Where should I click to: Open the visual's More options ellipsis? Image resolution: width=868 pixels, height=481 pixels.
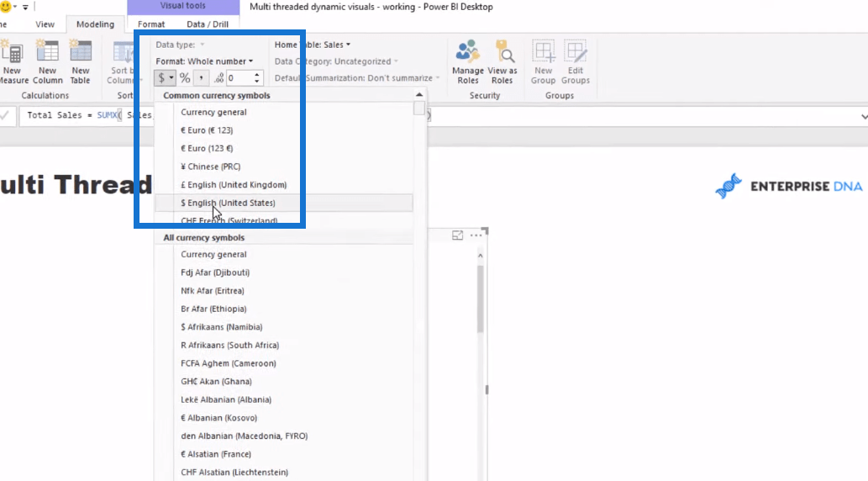pyautogui.click(x=476, y=235)
